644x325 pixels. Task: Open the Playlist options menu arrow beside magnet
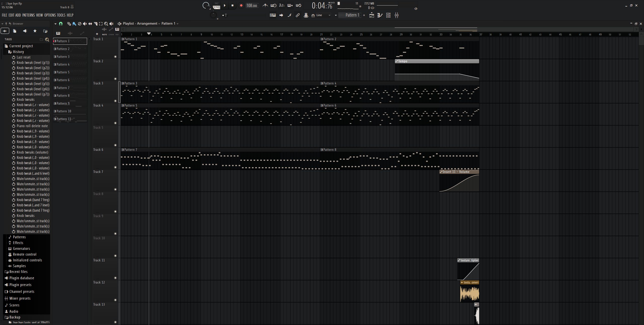[55, 24]
